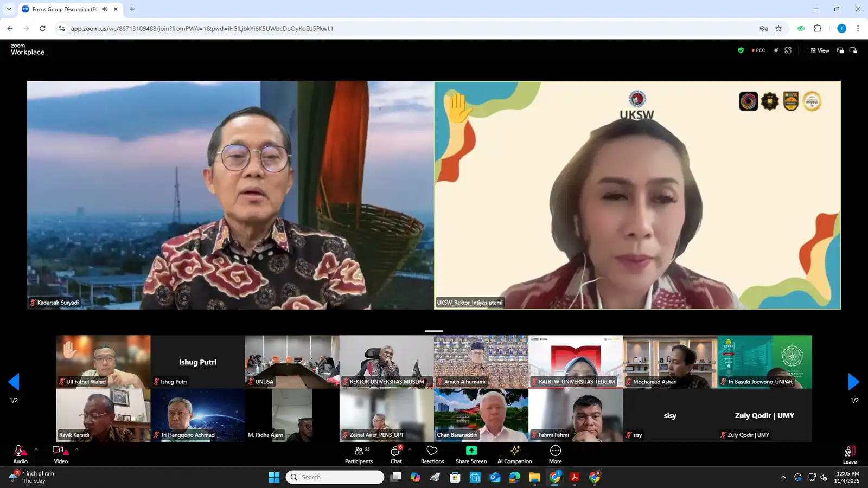
Task: Expand audio settings via the Audio caret
Action: pyautogui.click(x=36, y=449)
